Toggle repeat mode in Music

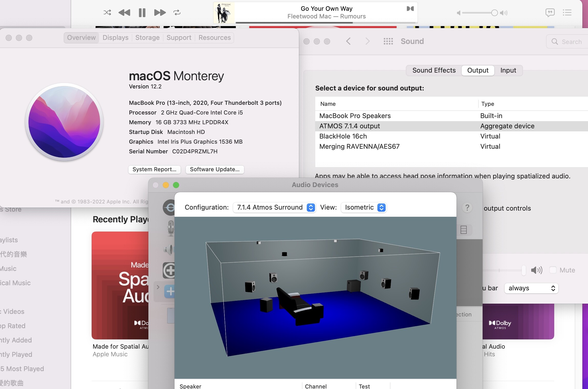click(177, 13)
